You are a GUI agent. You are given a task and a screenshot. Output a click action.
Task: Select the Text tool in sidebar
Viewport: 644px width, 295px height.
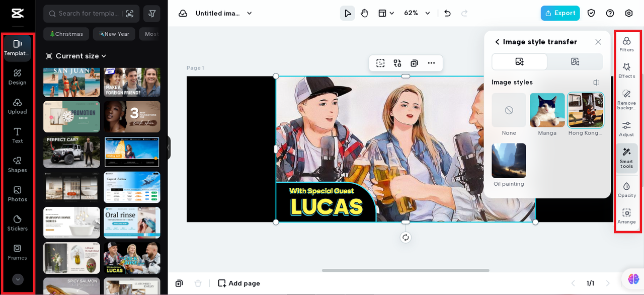pos(18,135)
